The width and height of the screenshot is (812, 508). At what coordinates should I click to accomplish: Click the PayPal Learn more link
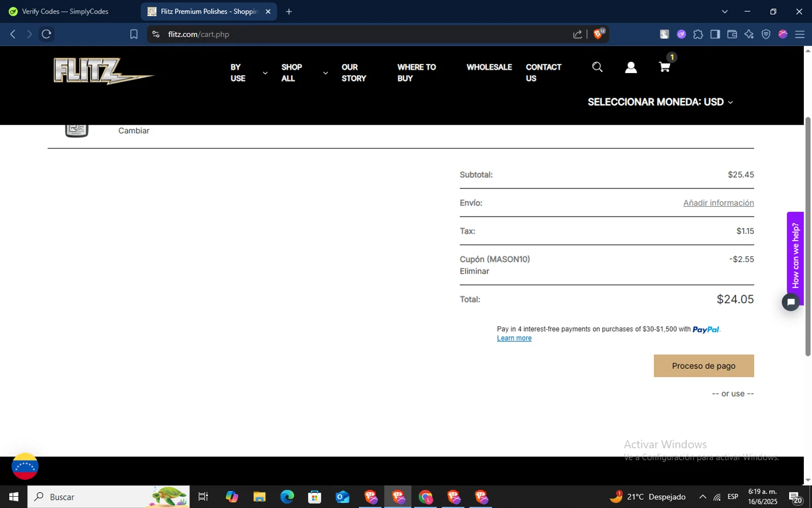514,338
